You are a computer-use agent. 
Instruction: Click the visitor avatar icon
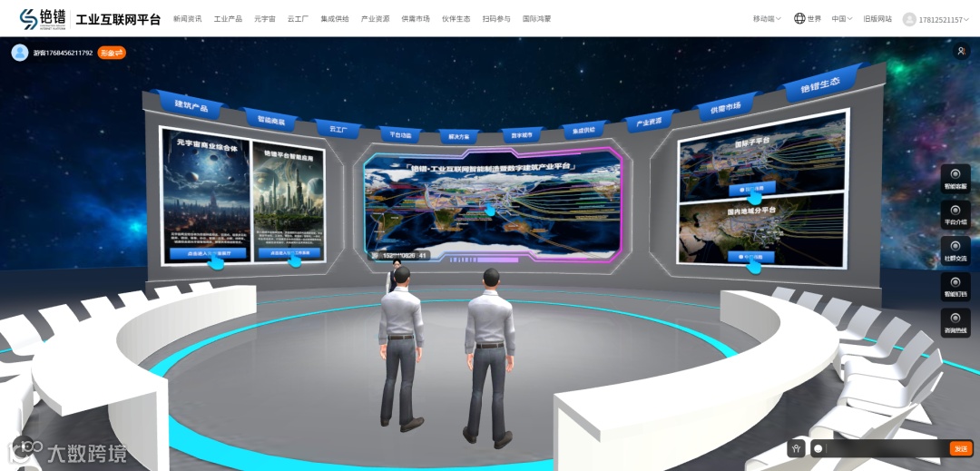(x=20, y=53)
